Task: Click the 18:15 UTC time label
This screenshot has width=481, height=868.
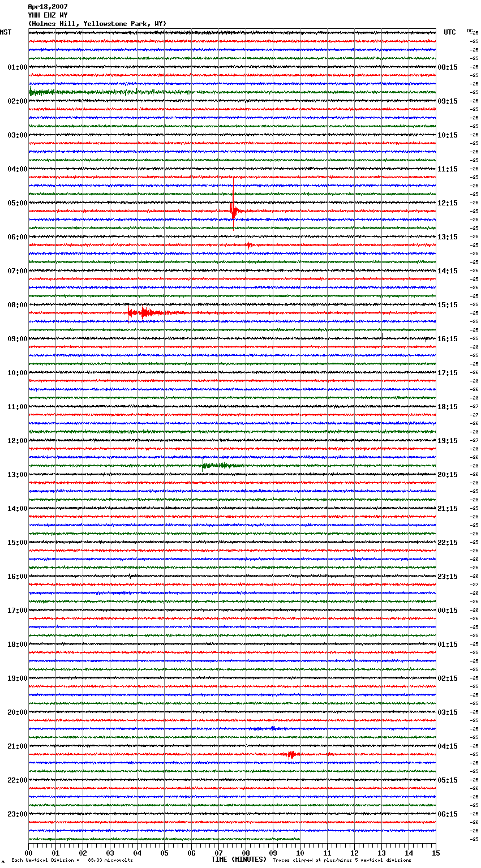Action: click(x=448, y=407)
